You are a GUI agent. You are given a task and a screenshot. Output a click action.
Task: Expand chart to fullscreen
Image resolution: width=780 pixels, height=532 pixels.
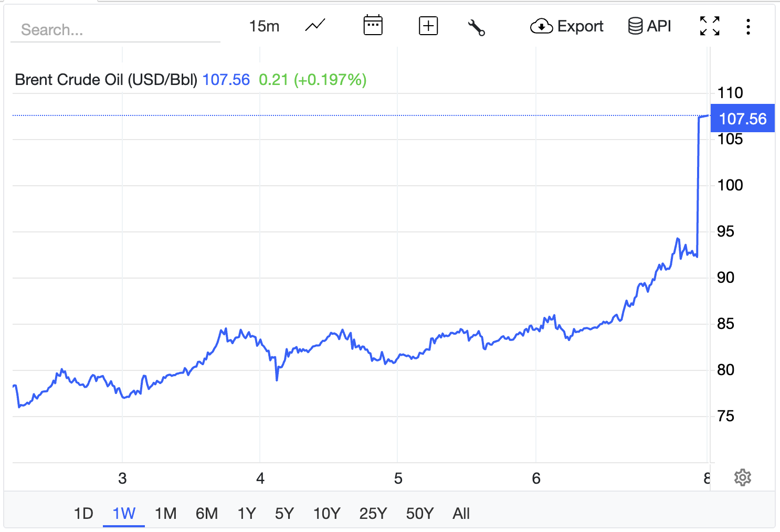click(x=710, y=26)
